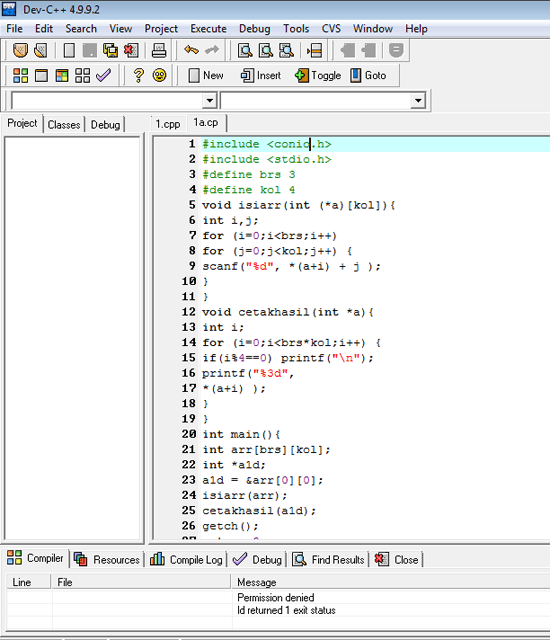Select the 1a.cp editor tab

point(206,122)
